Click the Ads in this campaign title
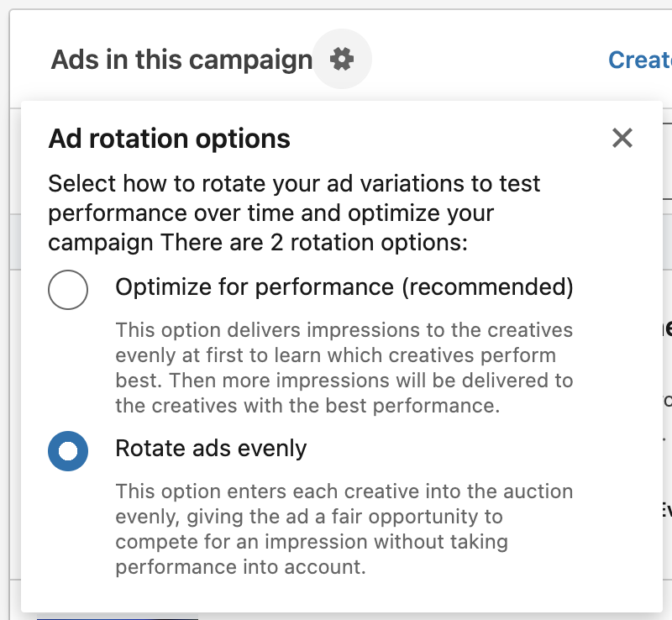Screen dimensions: 672x620 [181, 60]
